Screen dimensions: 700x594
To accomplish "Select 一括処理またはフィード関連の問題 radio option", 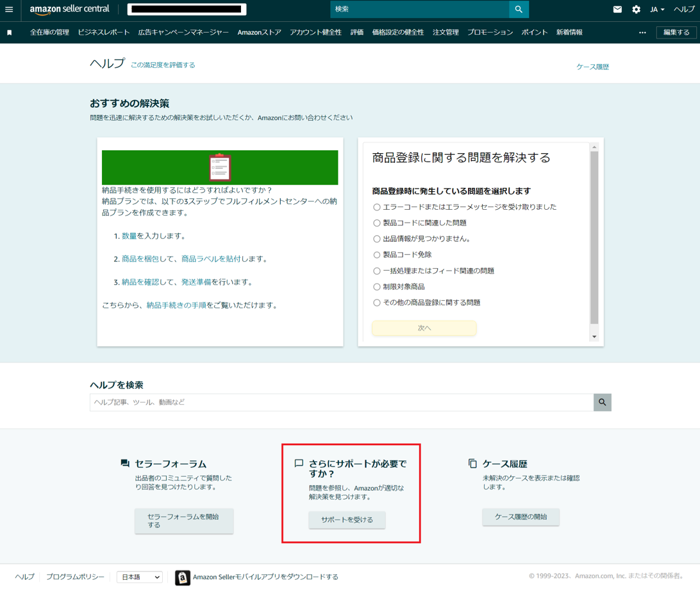I will [x=377, y=271].
